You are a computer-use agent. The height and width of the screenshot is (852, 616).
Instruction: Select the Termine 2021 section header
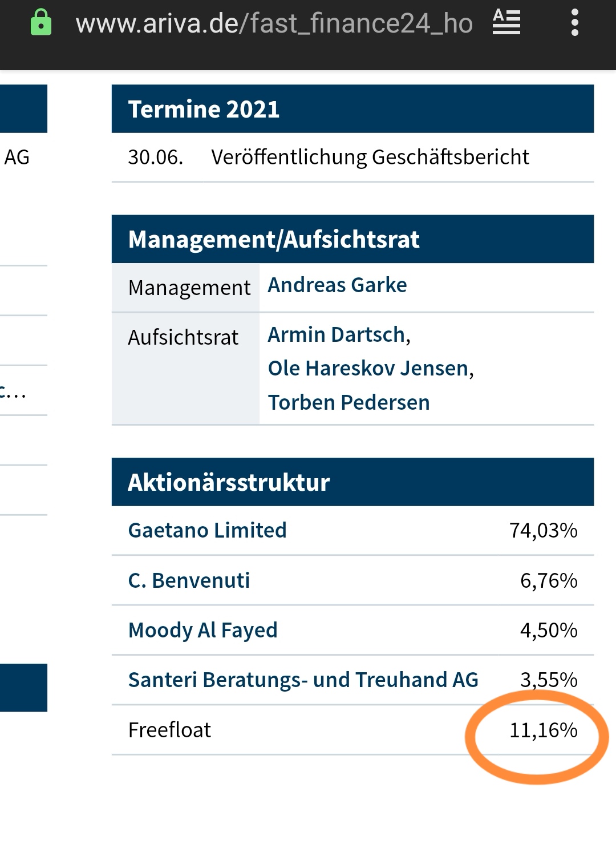(x=204, y=108)
